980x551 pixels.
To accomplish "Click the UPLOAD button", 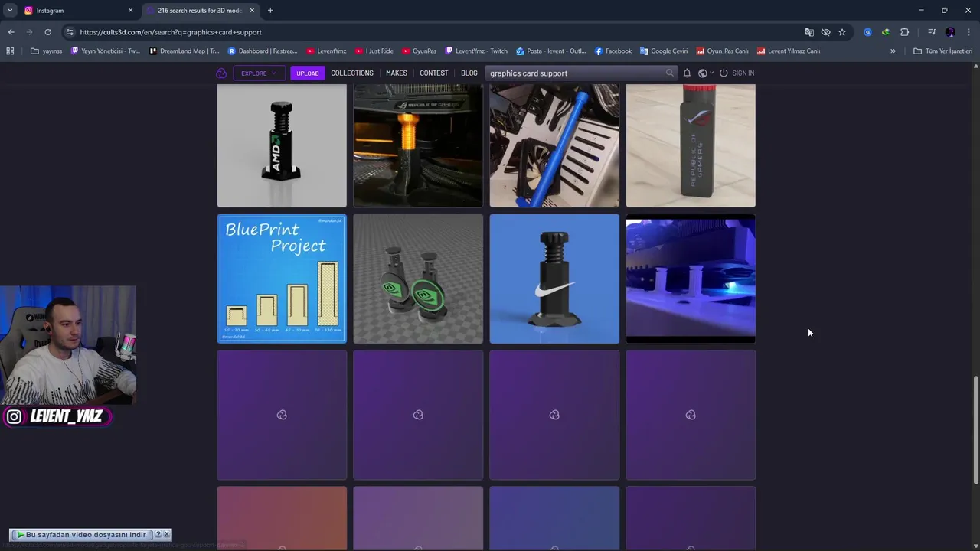I will [x=308, y=73].
